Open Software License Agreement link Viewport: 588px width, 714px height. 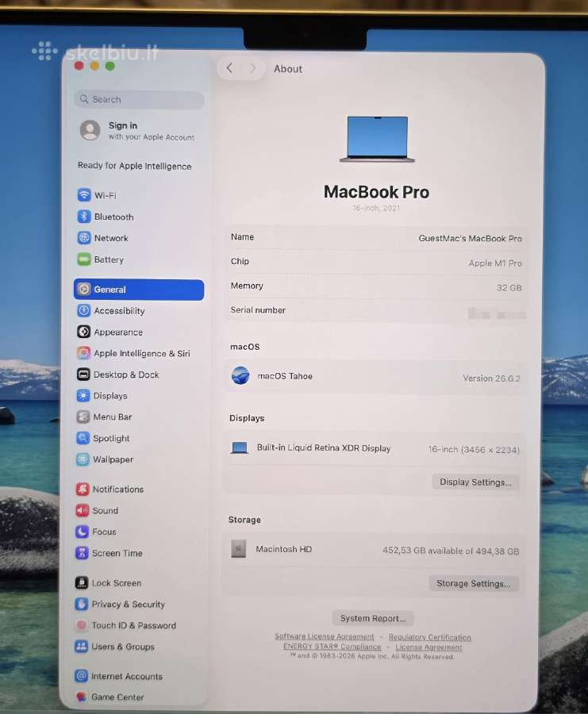coord(325,636)
